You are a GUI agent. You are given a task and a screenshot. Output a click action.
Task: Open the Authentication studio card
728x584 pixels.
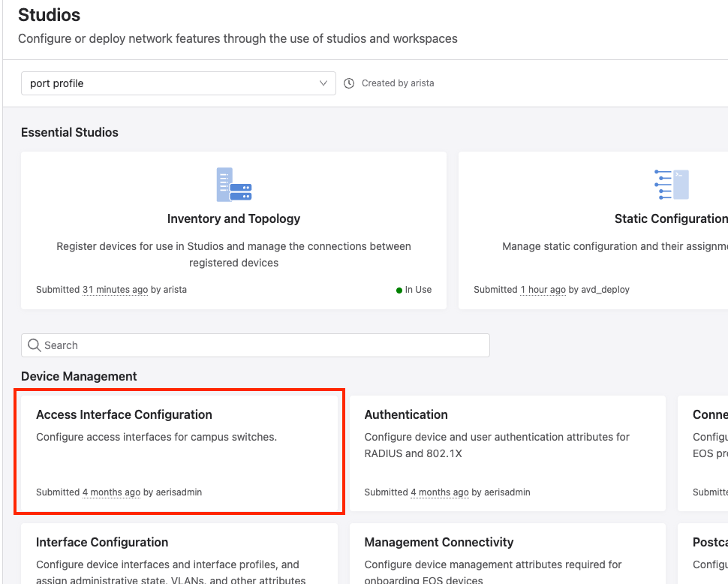tap(507, 451)
